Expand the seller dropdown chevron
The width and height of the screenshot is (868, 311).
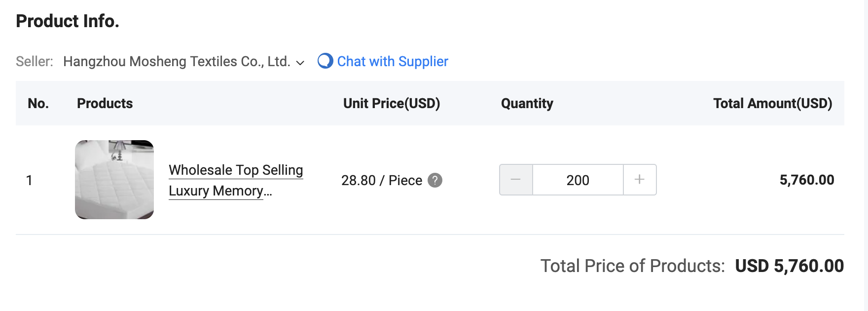[300, 63]
